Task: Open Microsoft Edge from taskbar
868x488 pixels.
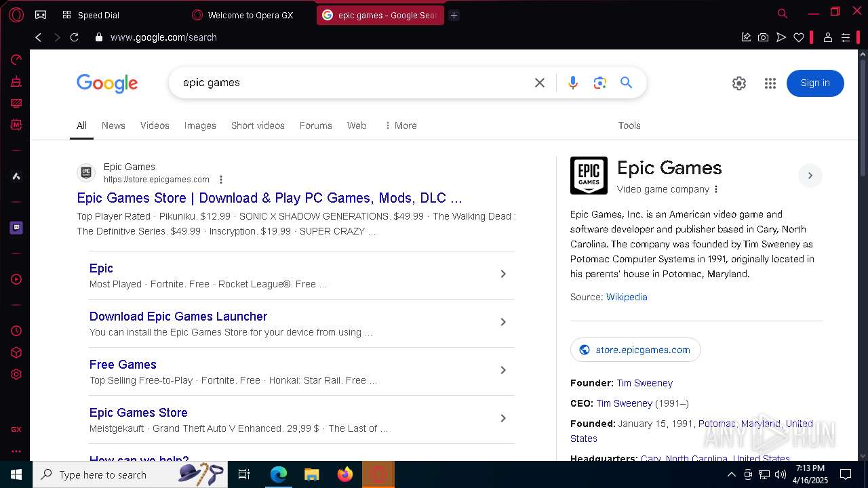Action: (x=279, y=474)
